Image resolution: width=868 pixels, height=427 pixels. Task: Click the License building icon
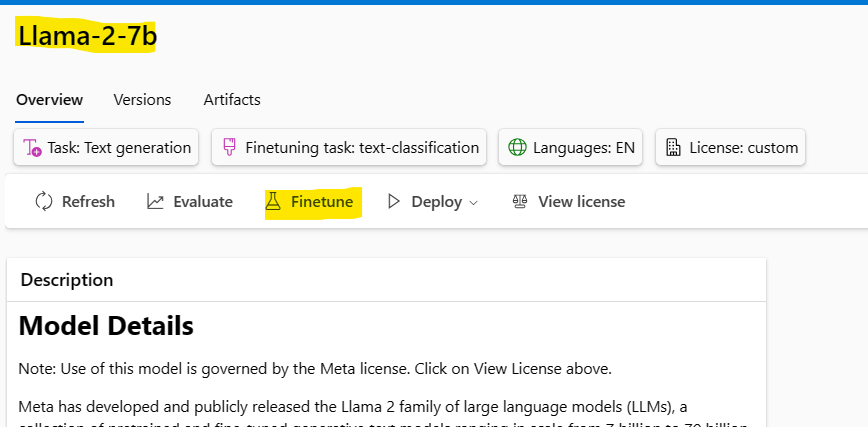tap(673, 148)
